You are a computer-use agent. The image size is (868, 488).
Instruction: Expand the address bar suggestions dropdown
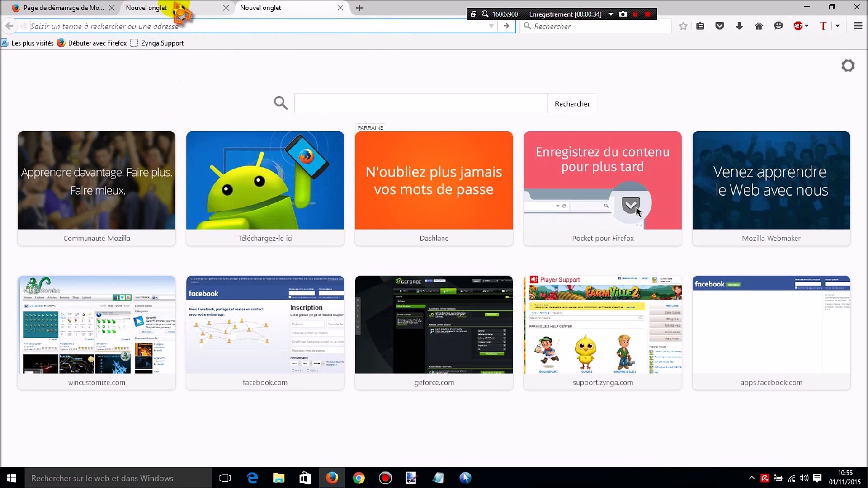[491, 26]
